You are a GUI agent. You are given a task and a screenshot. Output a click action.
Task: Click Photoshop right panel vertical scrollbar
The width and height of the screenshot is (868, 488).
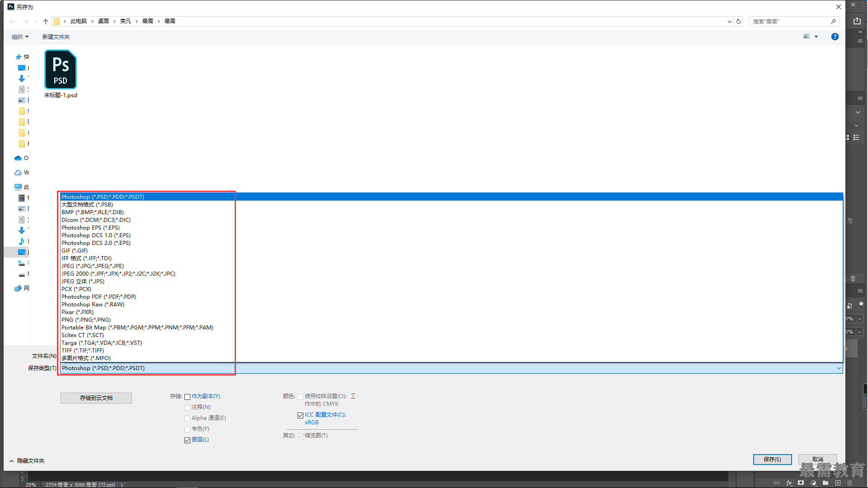tap(865, 396)
